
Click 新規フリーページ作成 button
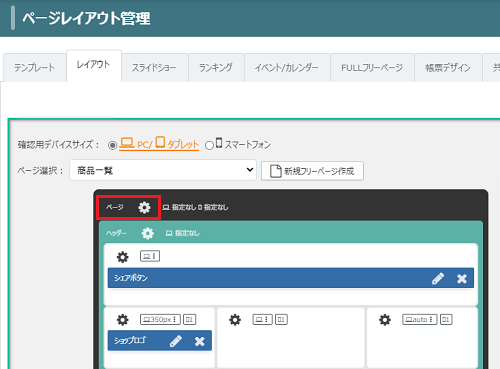click(x=312, y=171)
